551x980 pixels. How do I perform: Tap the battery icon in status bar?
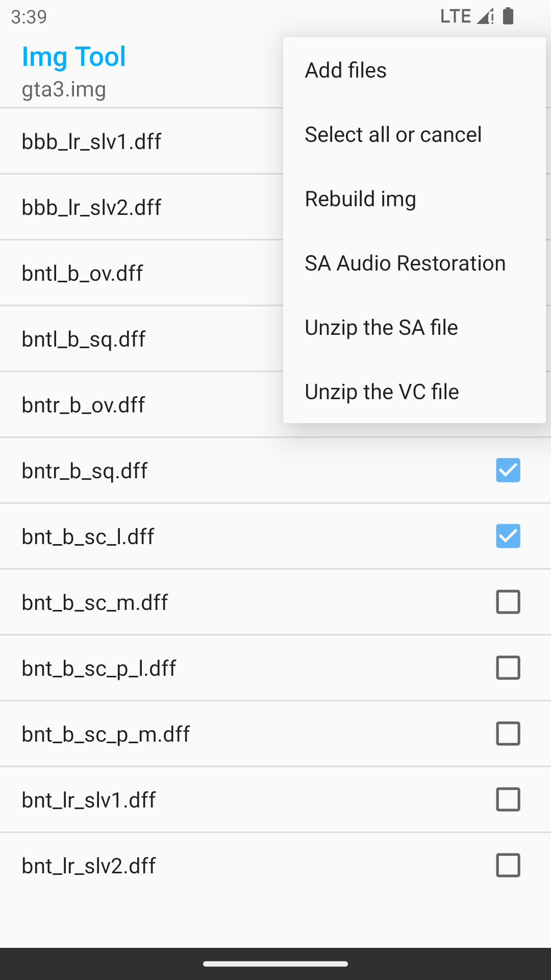[x=508, y=16]
